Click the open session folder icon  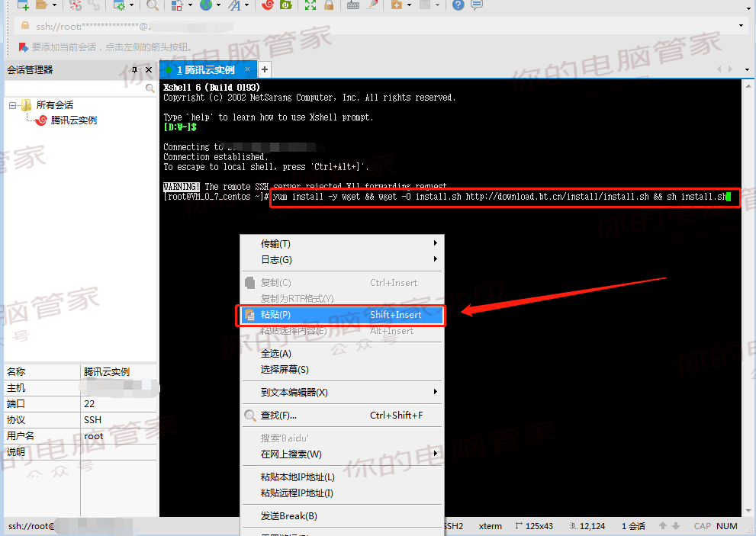point(42,5)
